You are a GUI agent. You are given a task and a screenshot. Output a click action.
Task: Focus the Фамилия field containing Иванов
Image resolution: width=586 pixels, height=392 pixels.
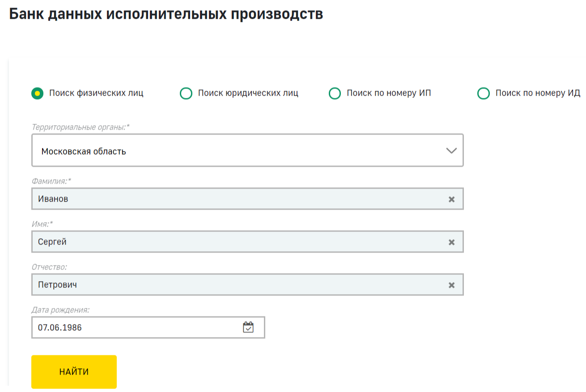[247, 199]
